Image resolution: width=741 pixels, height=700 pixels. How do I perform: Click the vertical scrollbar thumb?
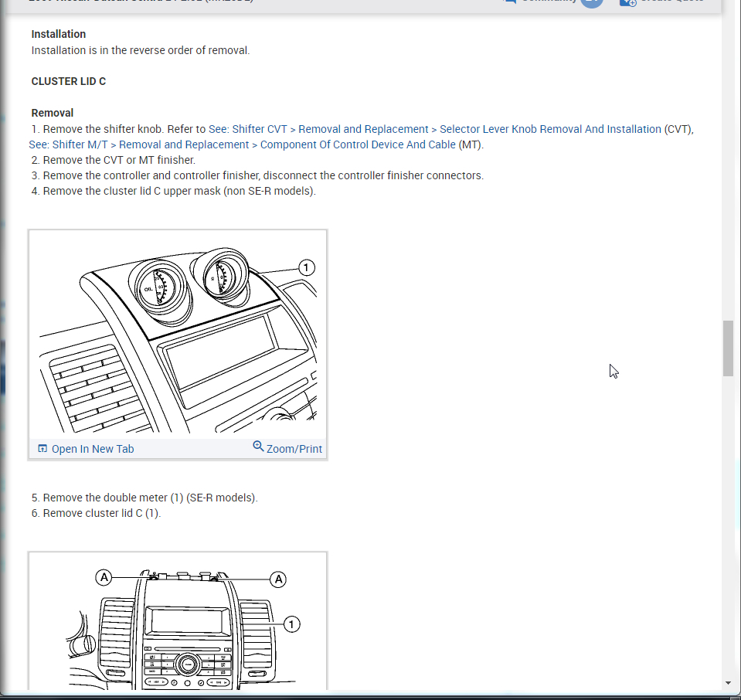[728, 348]
